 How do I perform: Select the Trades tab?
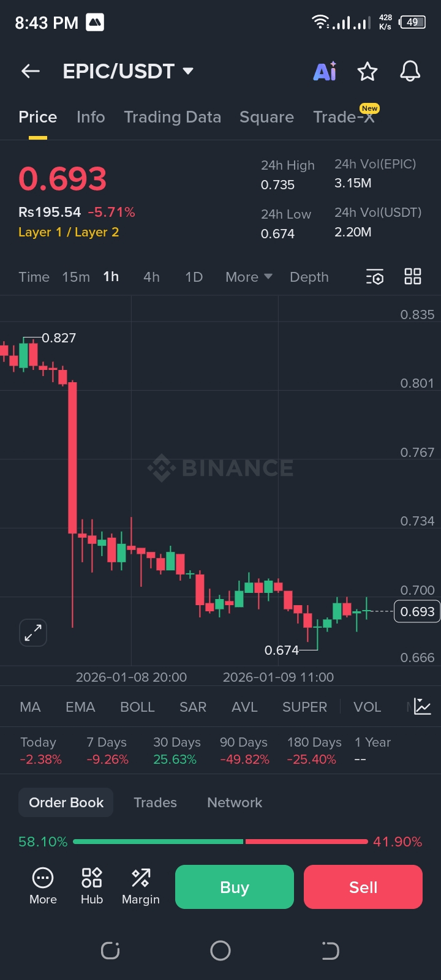[155, 802]
